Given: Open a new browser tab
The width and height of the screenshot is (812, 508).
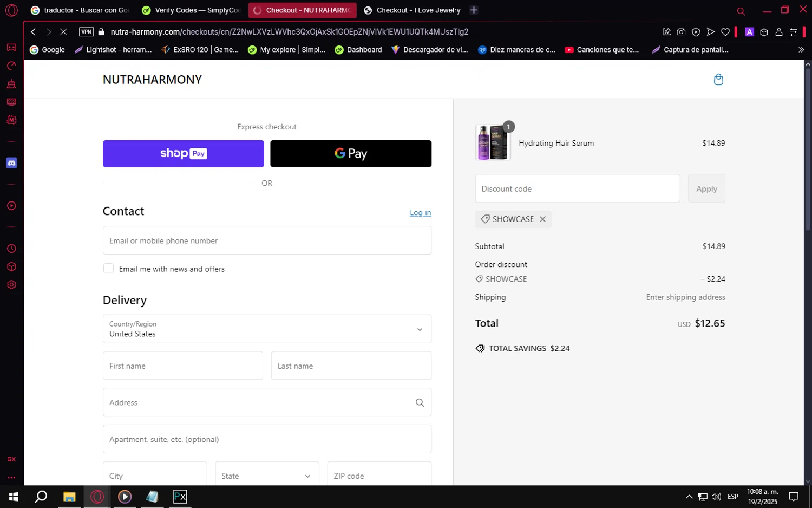Looking at the screenshot, I should coord(474,10).
